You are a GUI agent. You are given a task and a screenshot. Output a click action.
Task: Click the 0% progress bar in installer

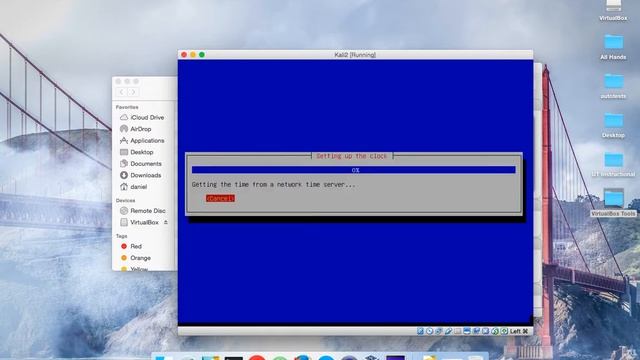[353, 170]
